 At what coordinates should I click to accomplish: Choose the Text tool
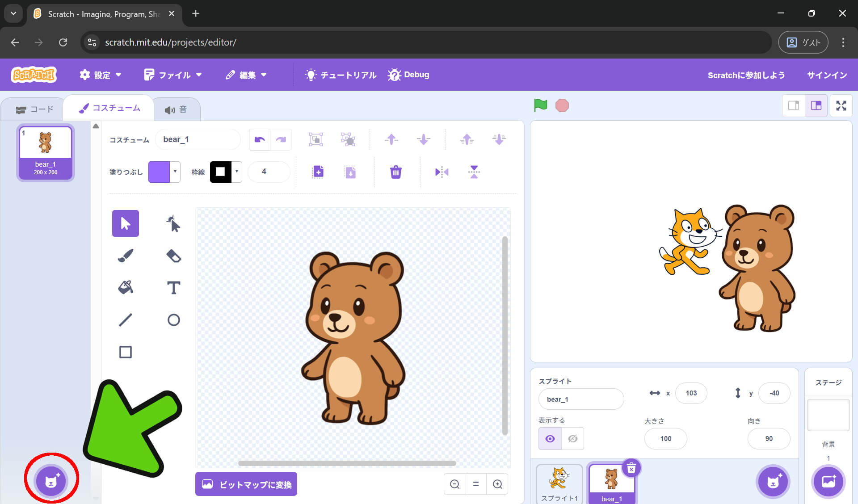pos(173,287)
